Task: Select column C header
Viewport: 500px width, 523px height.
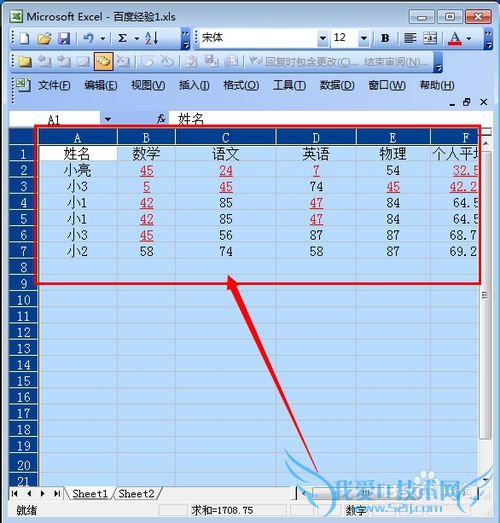Action: click(225, 137)
